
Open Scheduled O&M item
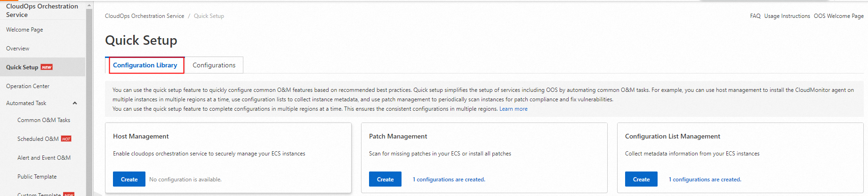(38, 139)
